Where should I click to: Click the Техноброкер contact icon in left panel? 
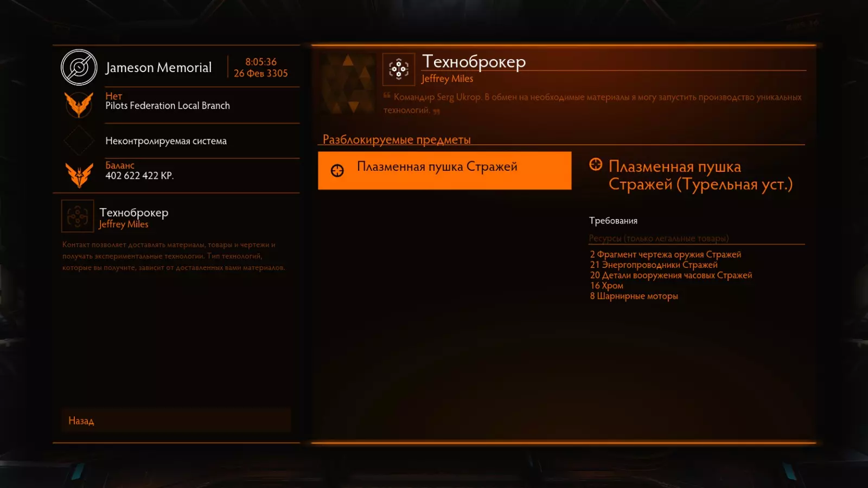(78, 216)
